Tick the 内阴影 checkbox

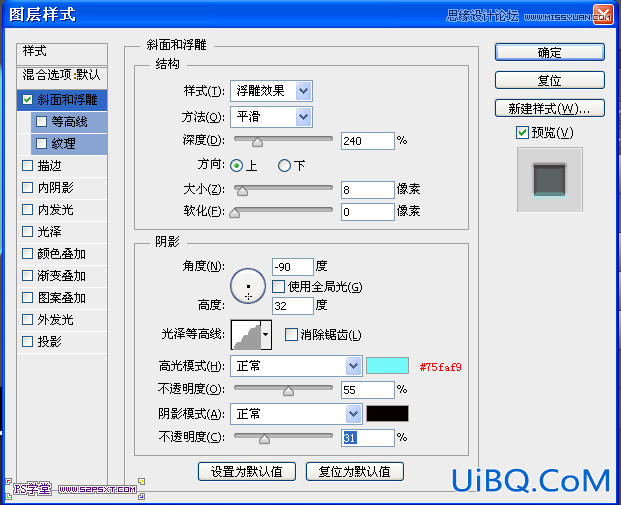tap(27, 187)
